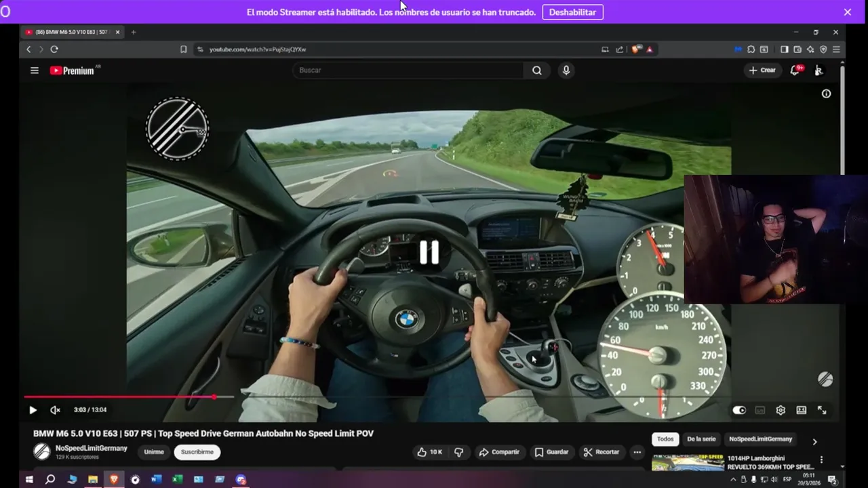Open Word from the taskbar
This screenshot has height=488, width=868.
[156, 480]
